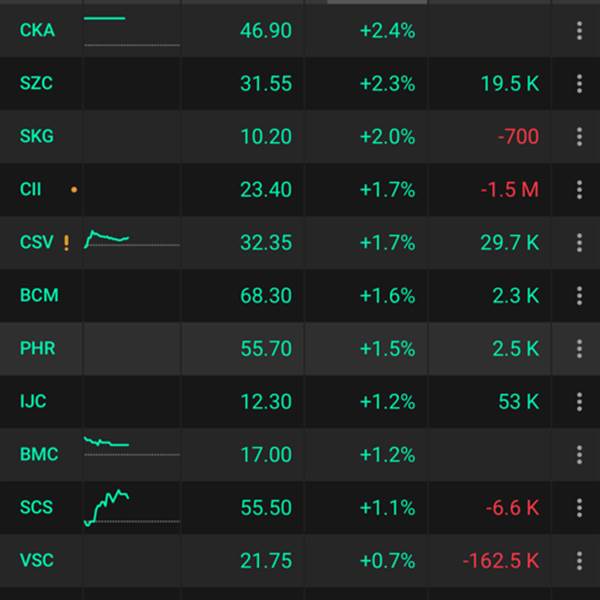The height and width of the screenshot is (600, 600).
Task: Select the SZC ticker symbol
Action: point(36,84)
